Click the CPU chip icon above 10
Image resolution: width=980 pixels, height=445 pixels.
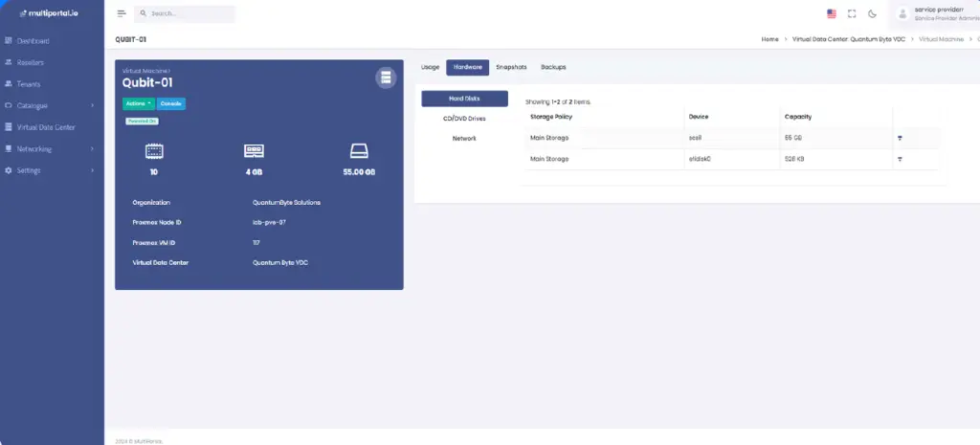pos(154,151)
